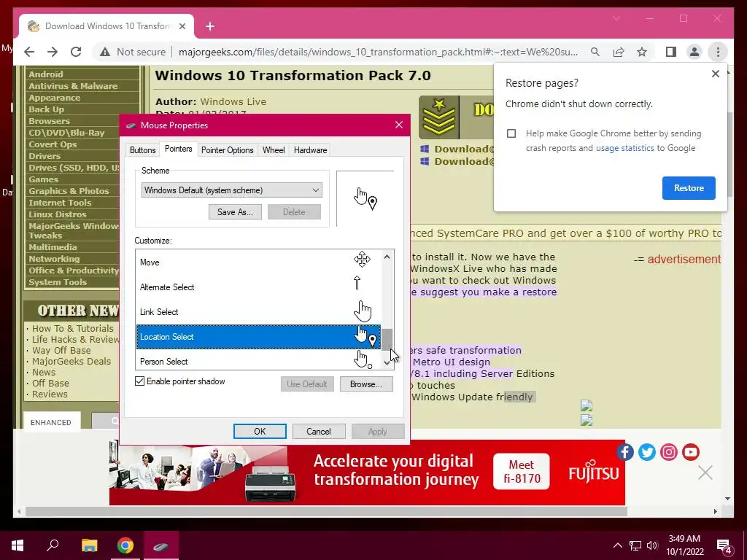Viewport: 747px width, 560px height.
Task: Go back with the Chrome back arrow
Action: click(x=29, y=52)
